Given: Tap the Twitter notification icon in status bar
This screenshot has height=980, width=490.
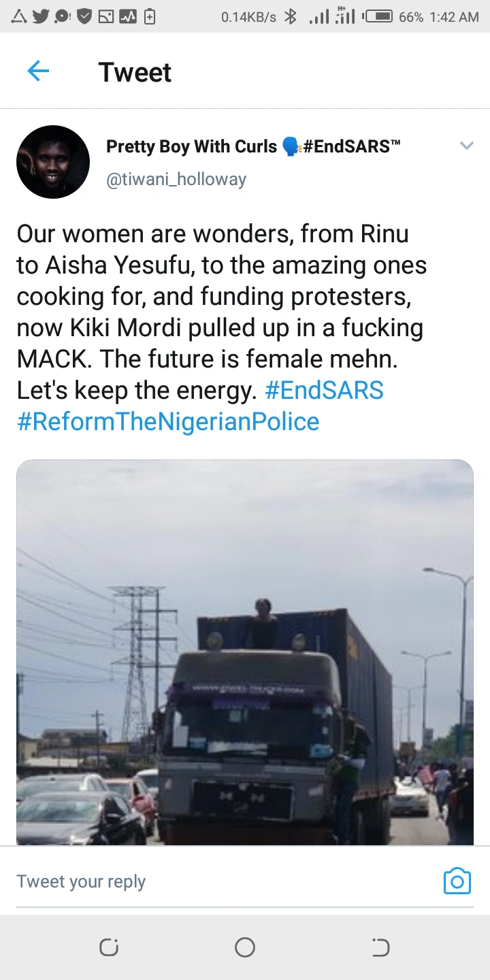Looking at the screenshot, I should point(41,16).
